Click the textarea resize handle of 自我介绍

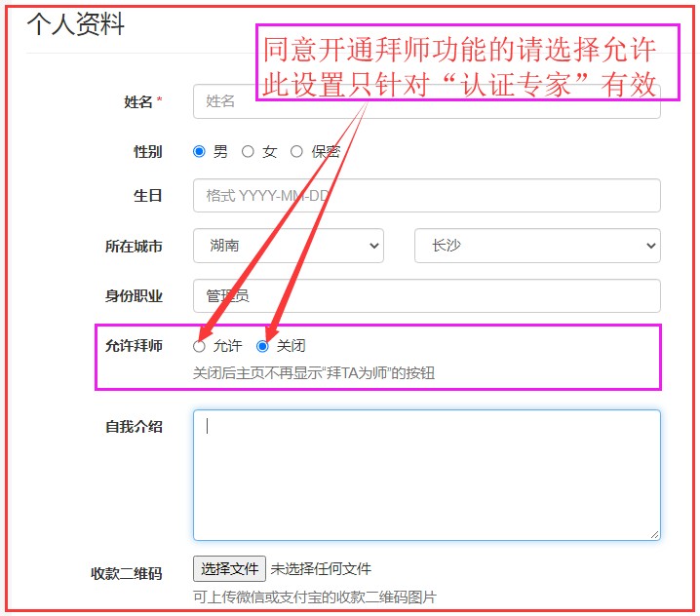point(654,534)
